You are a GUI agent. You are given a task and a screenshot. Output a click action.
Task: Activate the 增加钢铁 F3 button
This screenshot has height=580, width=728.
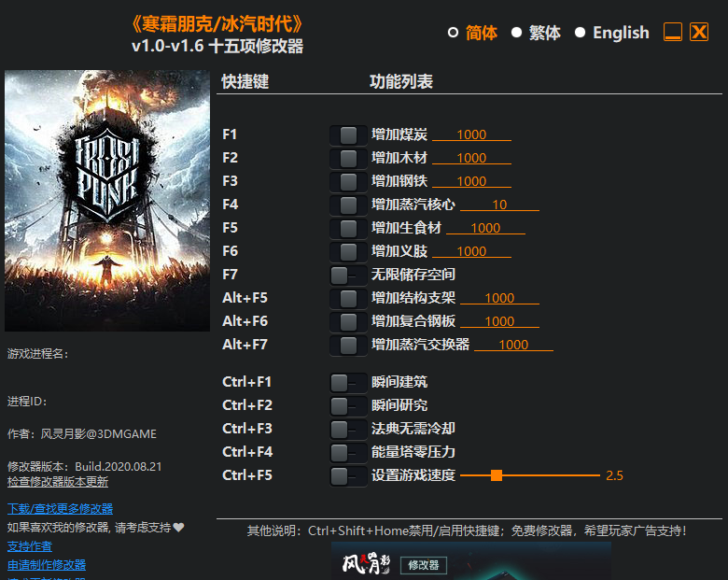348,182
